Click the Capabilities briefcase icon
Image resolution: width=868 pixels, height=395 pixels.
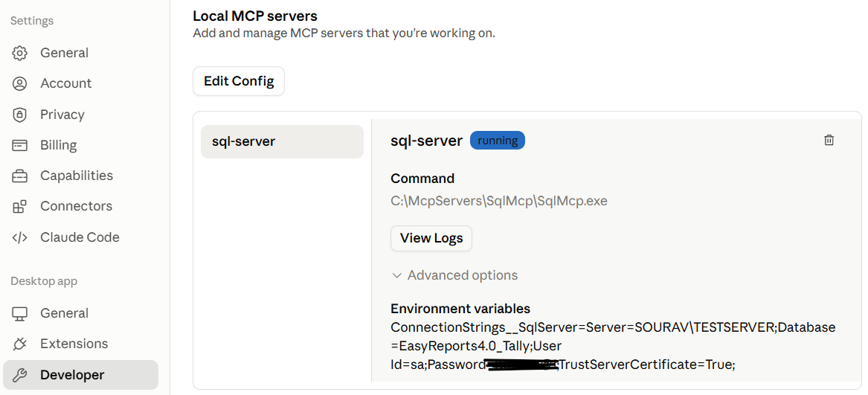point(19,176)
